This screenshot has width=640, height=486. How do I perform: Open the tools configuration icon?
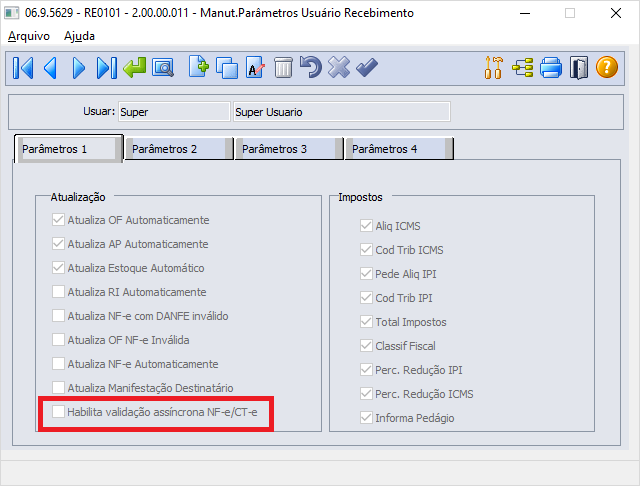coord(493,68)
